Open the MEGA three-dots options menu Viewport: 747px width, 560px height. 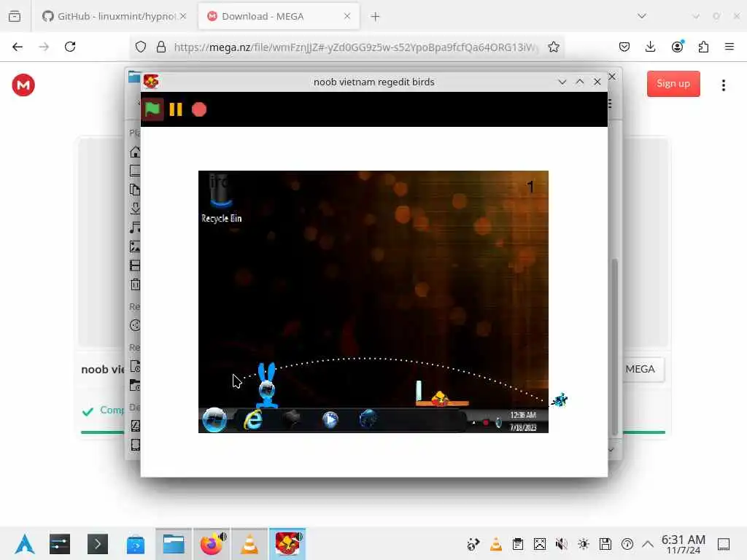tap(723, 85)
